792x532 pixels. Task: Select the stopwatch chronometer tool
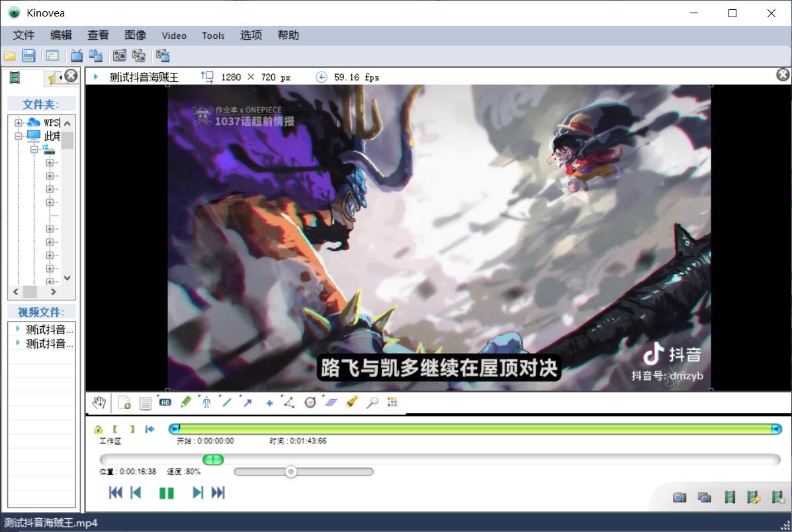[x=310, y=403]
